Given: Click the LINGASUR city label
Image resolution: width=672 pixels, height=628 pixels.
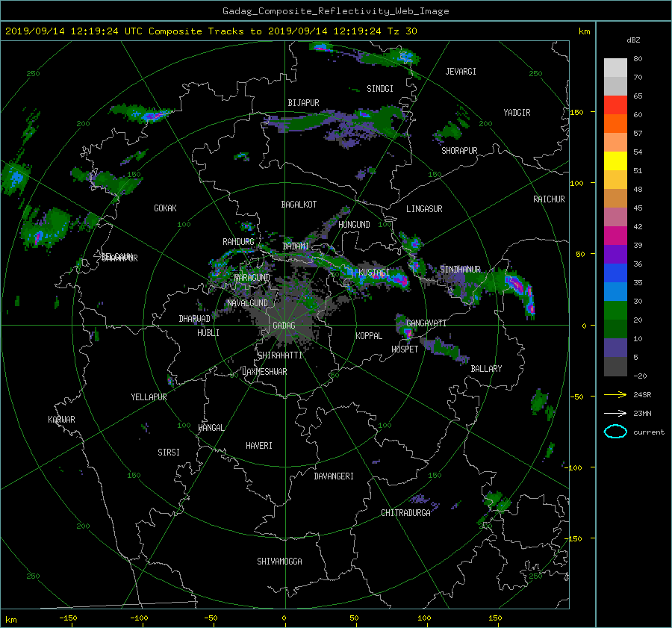Looking at the screenshot, I should pos(424,209).
